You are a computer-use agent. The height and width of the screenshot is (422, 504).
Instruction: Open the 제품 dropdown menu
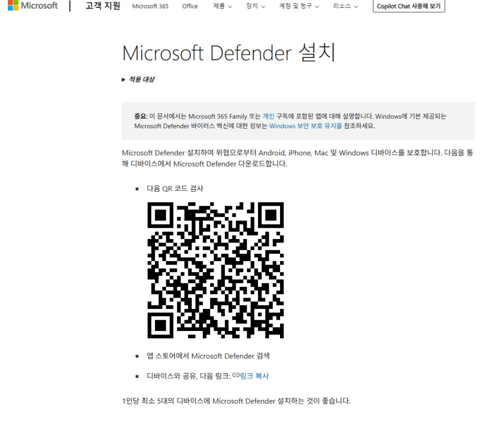(222, 6)
